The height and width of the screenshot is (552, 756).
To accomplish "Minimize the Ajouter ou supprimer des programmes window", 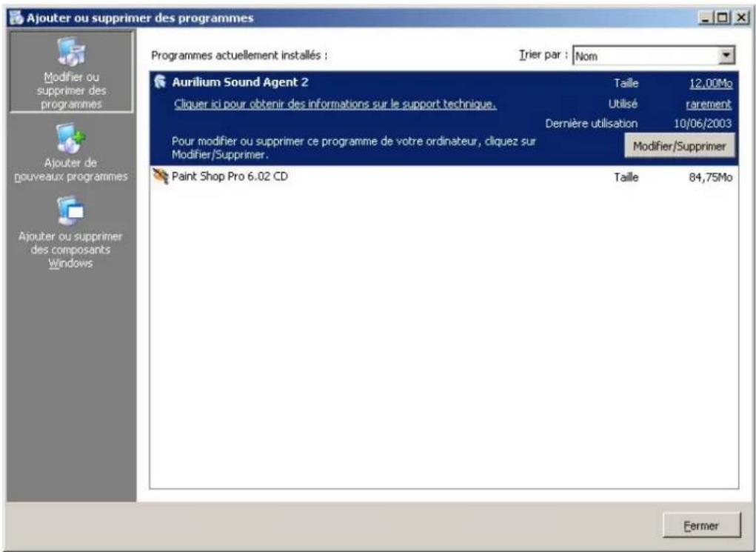I will (x=706, y=18).
